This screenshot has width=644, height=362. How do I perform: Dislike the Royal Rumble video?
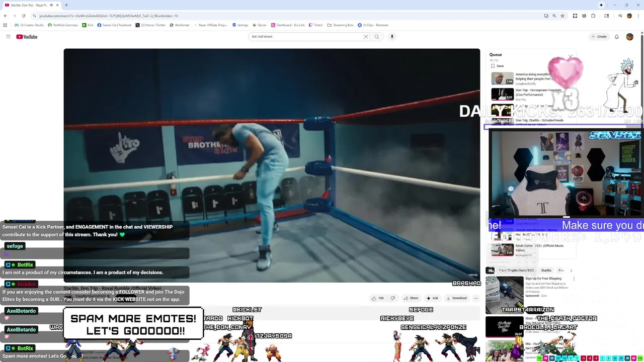(393, 298)
